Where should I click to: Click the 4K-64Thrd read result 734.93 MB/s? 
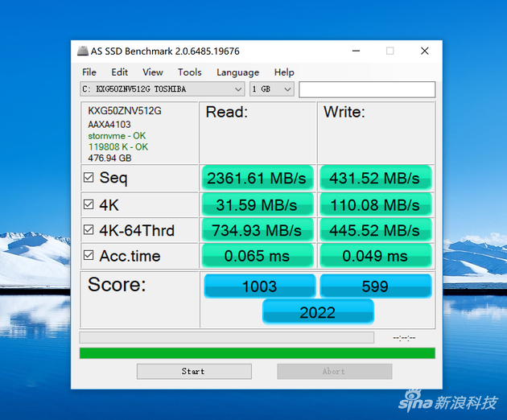point(258,230)
